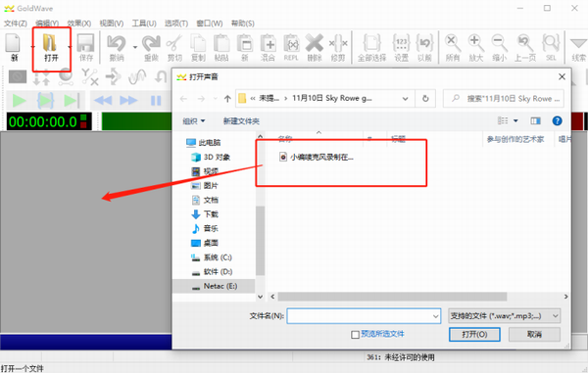The width and height of the screenshot is (588, 373).
Task: Start playback with green play button
Action: (20, 101)
